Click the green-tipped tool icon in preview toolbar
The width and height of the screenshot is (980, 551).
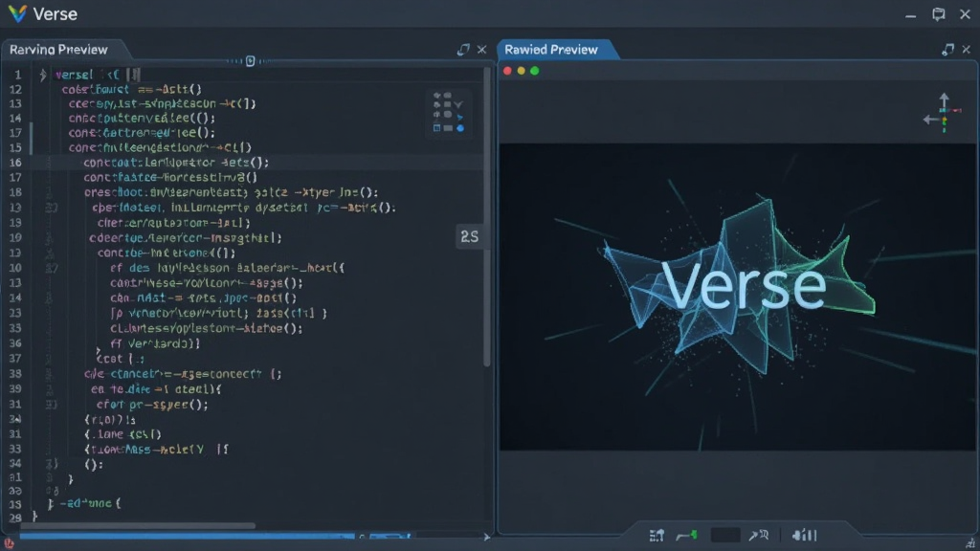[x=687, y=536]
